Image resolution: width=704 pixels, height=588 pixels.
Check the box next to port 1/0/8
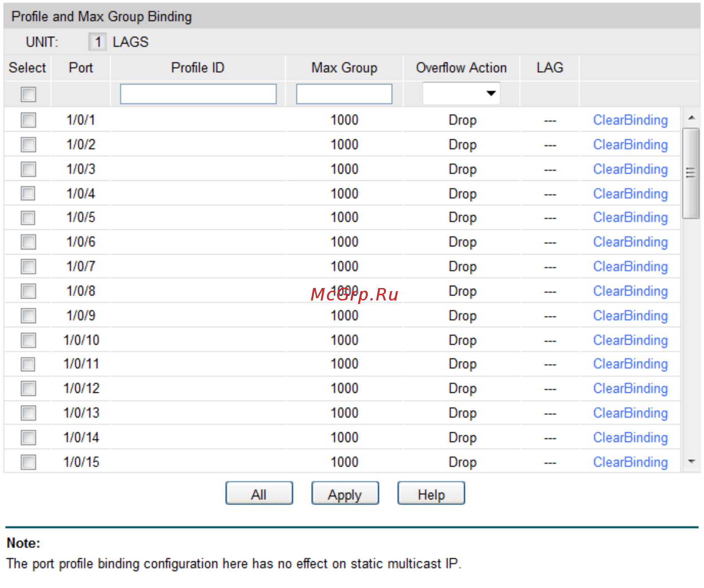[x=28, y=291]
